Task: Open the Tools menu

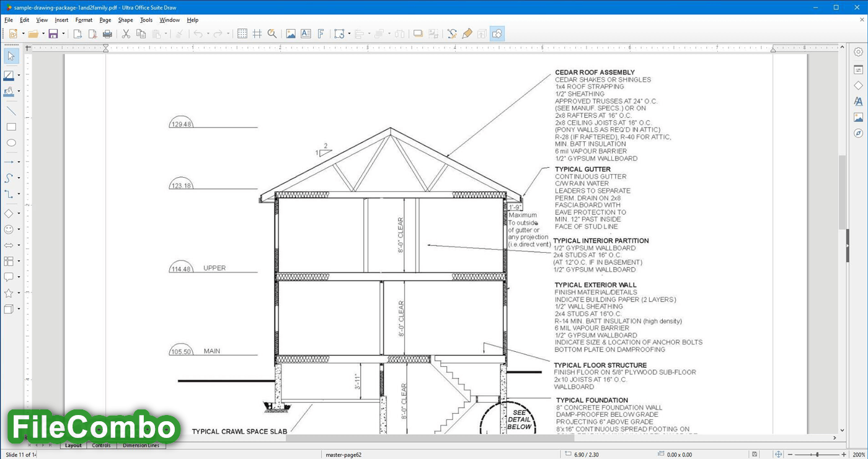Action: [146, 20]
